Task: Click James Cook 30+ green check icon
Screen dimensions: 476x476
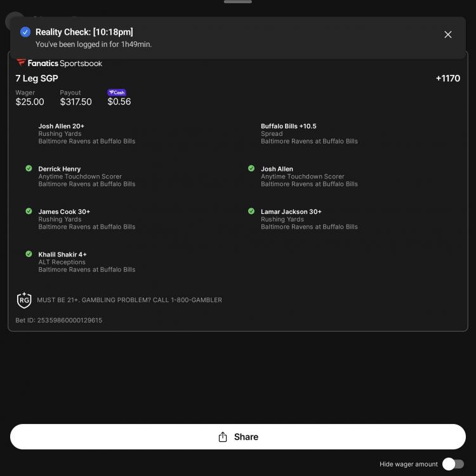Action: (x=29, y=211)
